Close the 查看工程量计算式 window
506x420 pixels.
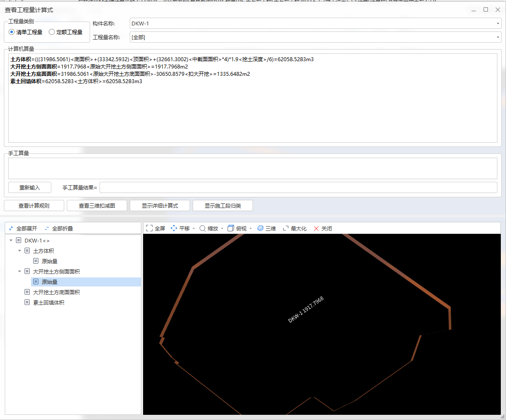coord(498,10)
